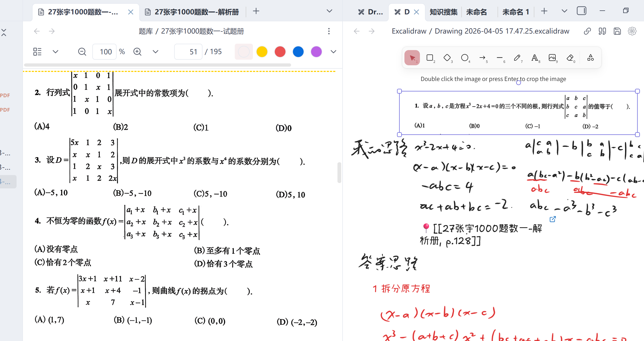Zoom in on the PDF
This screenshot has height=341, width=644.
[137, 52]
